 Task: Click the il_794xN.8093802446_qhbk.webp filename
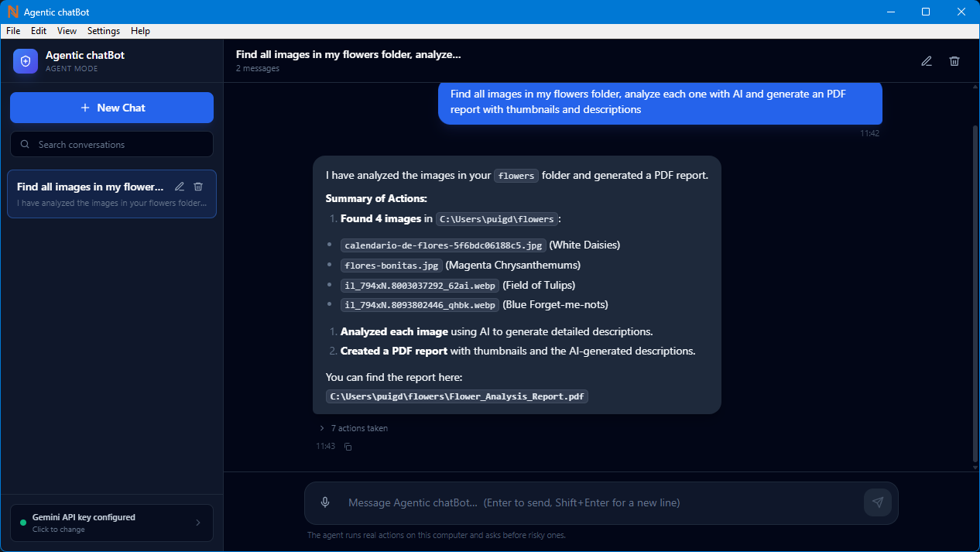(x=420, y=305)
